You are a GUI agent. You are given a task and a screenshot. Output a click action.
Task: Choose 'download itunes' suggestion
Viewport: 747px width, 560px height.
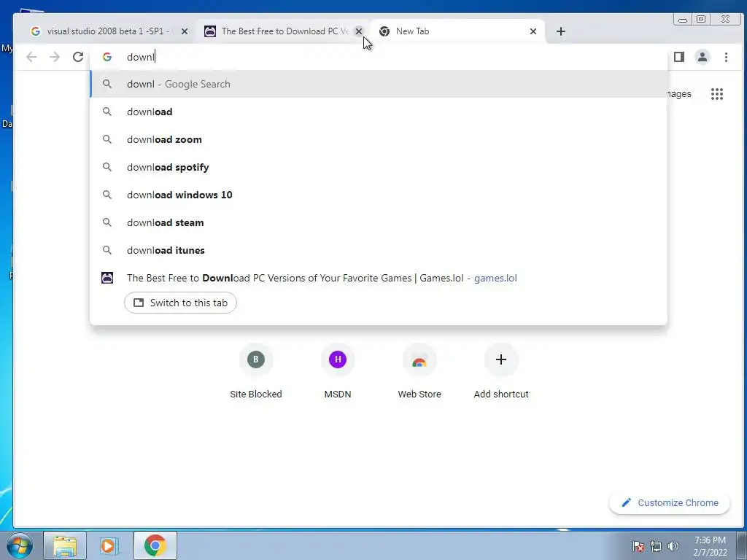click(379, 250)
